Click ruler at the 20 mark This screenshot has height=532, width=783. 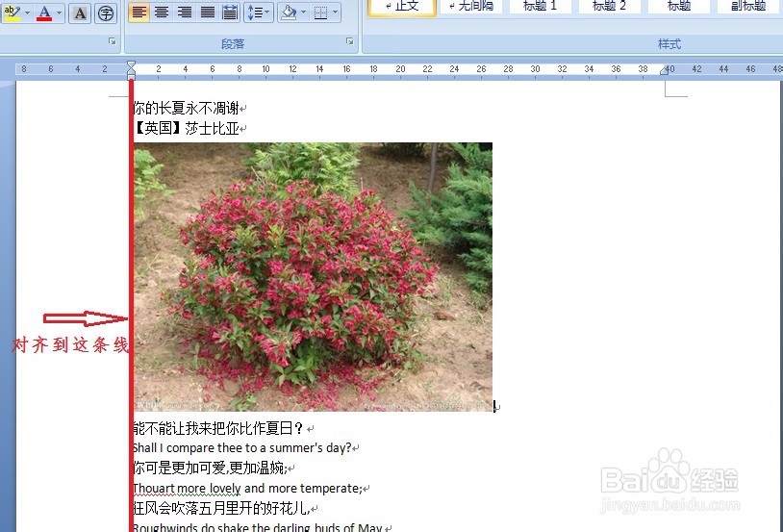(400, 69)
